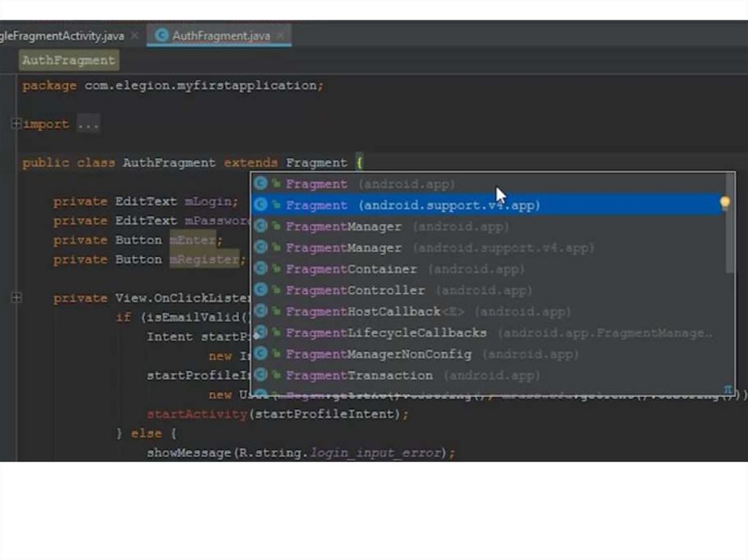Click the lightbulb icon in the completion popup
Screen dimensions: 748x560
click(724, 204)
